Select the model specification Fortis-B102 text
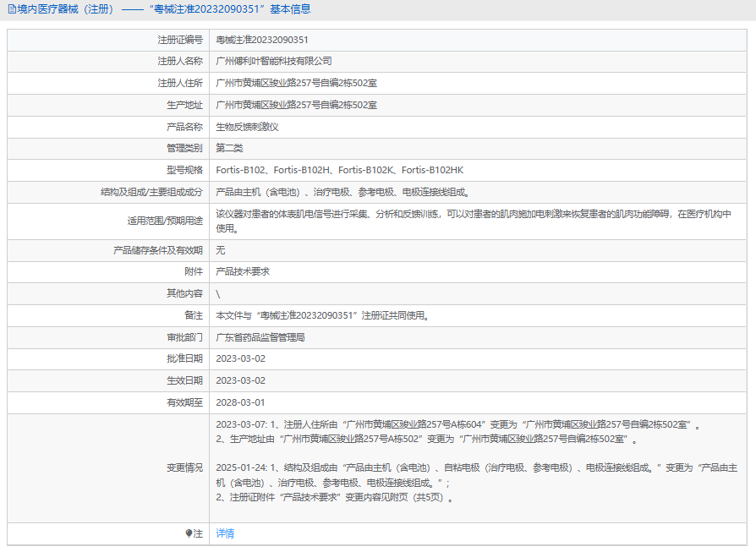 (x=241, y=170)
